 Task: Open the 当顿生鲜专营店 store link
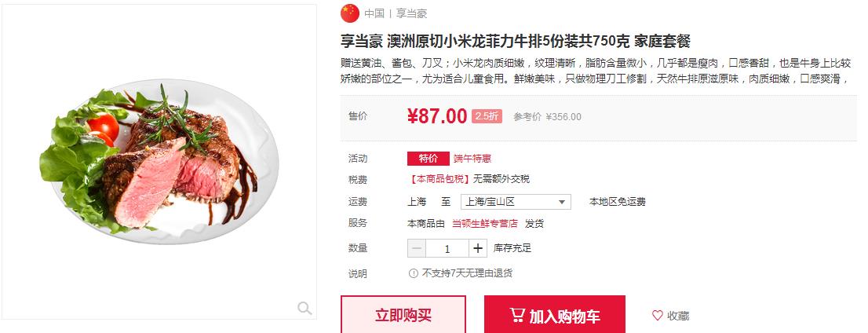[485, 224]
